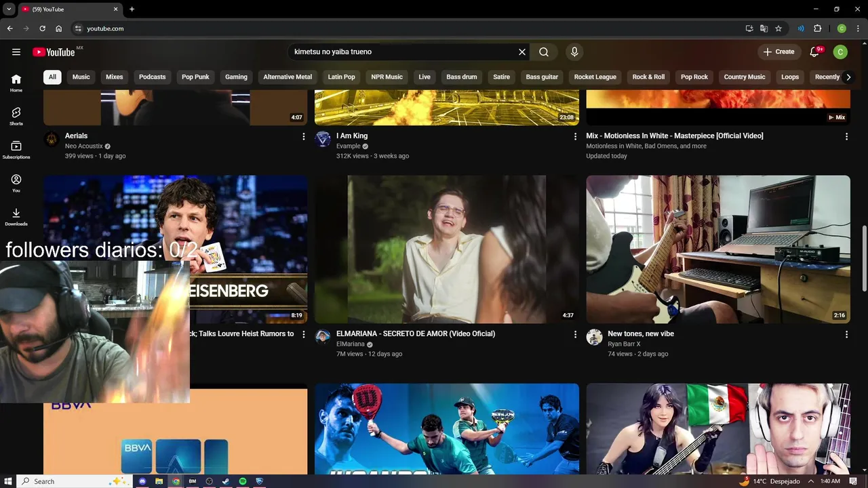Open options menu for I Am King
This screenshot has width=868, height=488.
(x=575, y=136)
